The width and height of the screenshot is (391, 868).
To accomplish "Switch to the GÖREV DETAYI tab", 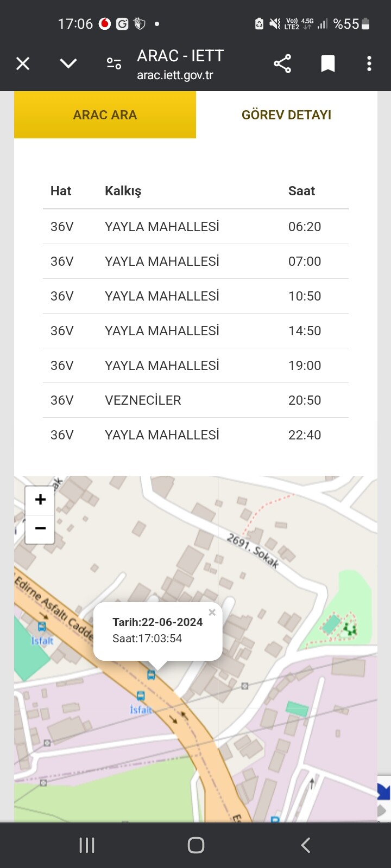I will [x=286, y=114].
